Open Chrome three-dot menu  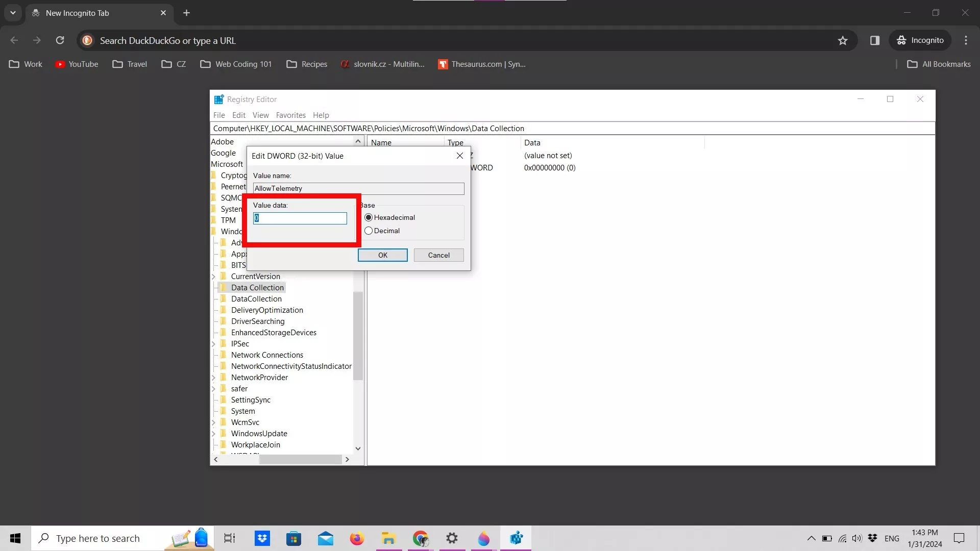[x=966, y=40]
